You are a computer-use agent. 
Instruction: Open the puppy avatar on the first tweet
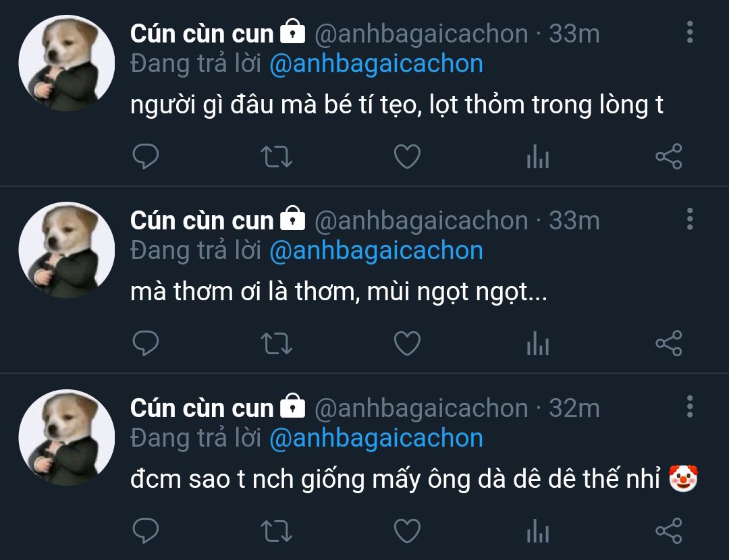click(66, 64)
